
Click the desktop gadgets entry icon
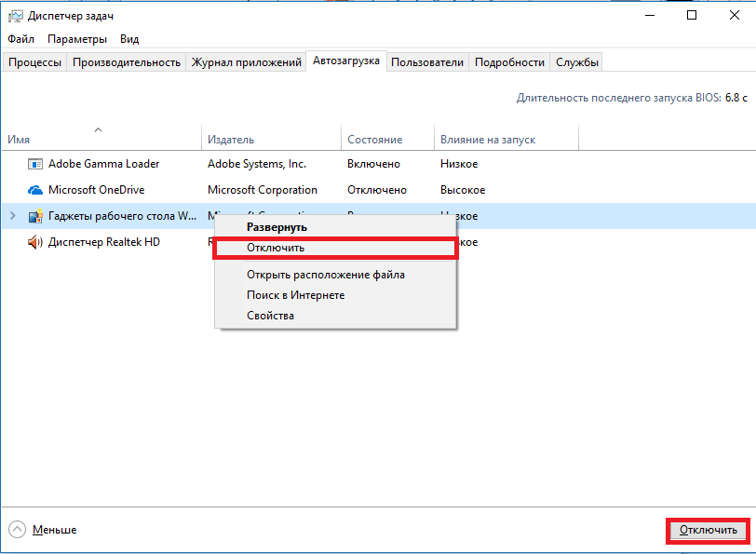tap(35, 216)
